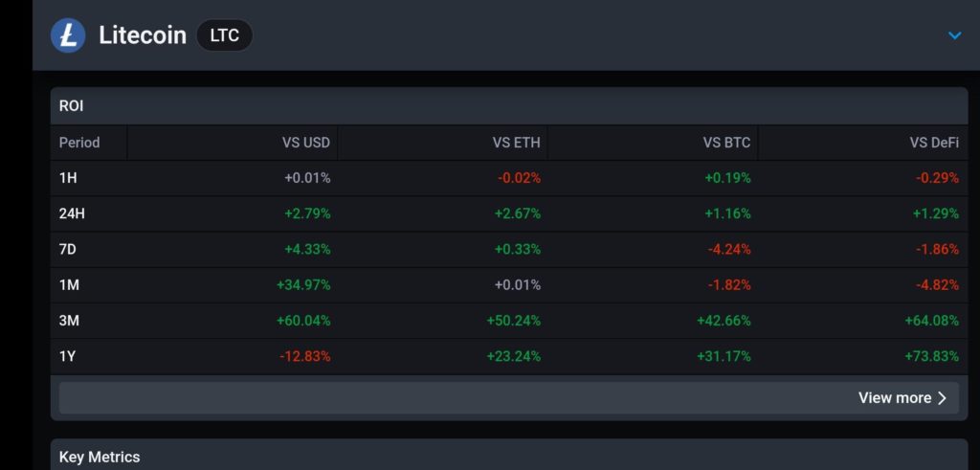
Task: Click 3M VS DeFi +64.08% value
Action: (x=932, y=321)
